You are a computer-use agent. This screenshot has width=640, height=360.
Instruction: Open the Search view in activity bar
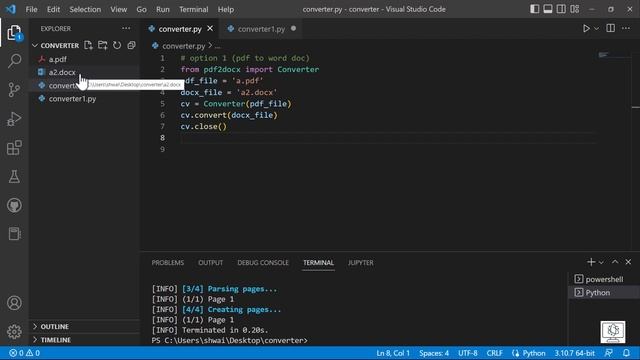coord(14,61)
